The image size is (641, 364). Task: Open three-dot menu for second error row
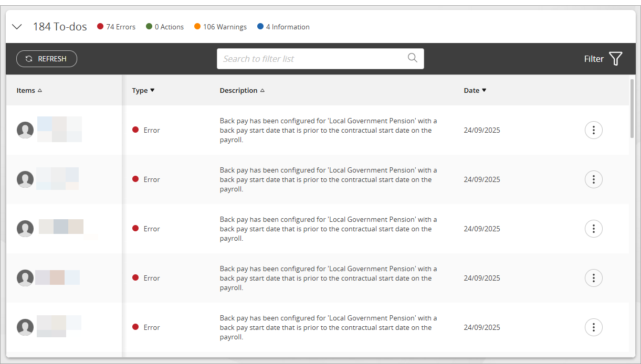[593, 179]
